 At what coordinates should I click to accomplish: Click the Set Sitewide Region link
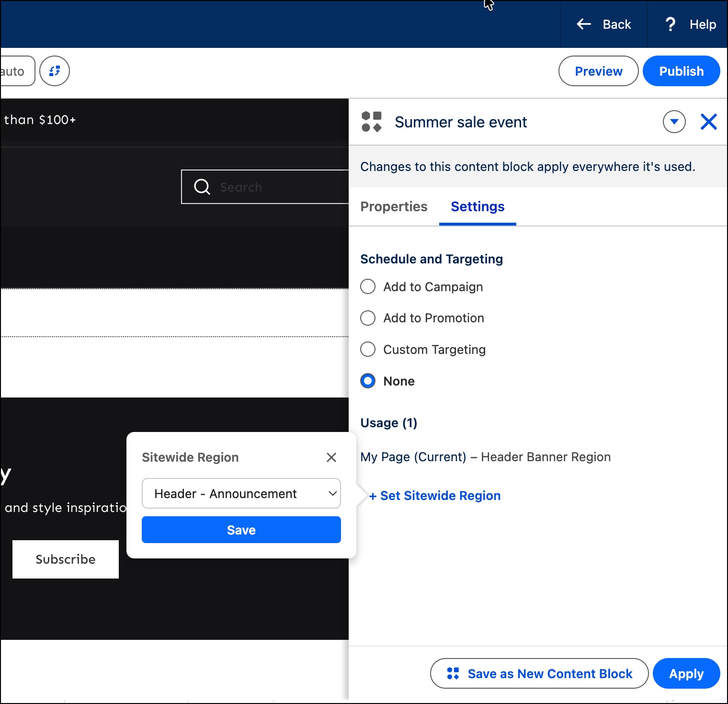tap(434, 496)
